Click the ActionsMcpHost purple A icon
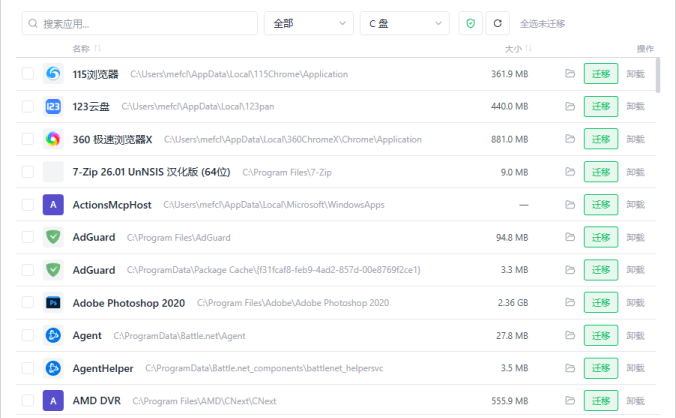The height and width of the screenshot is (418, 676). tap(53, 205)
